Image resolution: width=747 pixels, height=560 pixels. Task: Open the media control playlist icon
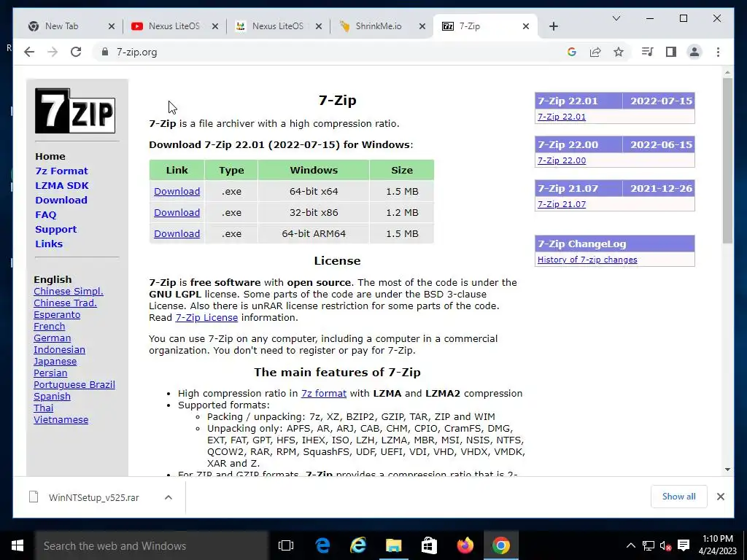pyautogui.click(x=648, y=52)
